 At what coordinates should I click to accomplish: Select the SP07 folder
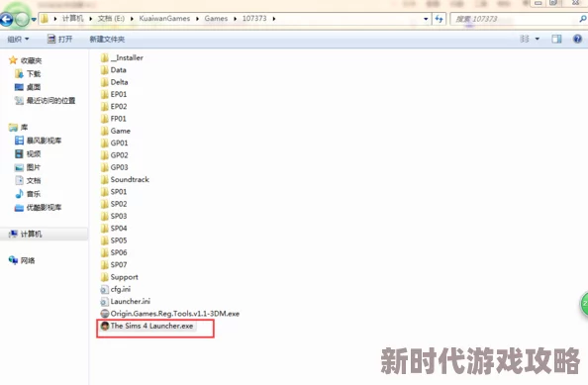pyautogui.click(x=114, y=264)
